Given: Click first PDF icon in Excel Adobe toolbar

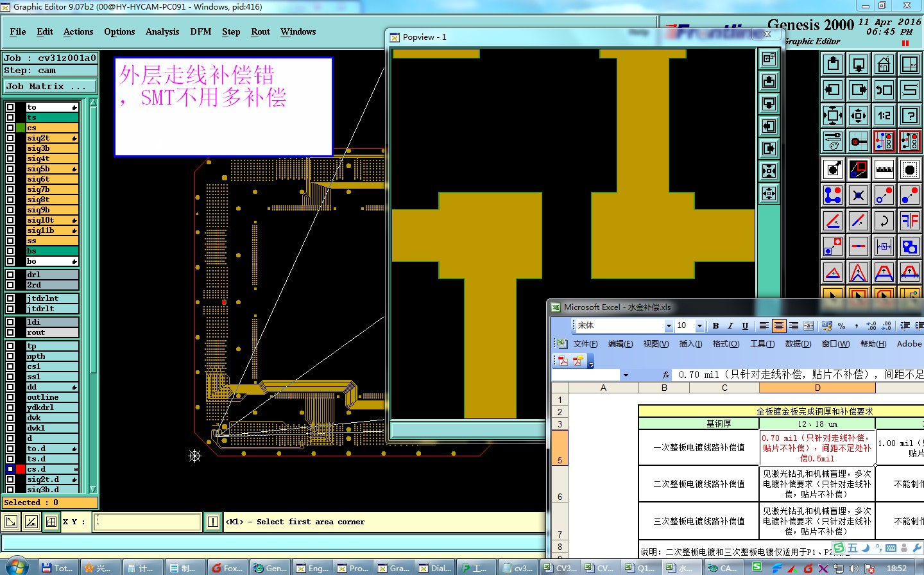Looking at the screenshot, I should (563, 361).
